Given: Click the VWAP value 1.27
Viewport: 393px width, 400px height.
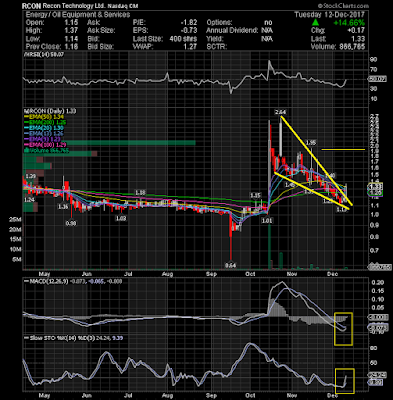Looking at the screenshot, I should [191, 46].
